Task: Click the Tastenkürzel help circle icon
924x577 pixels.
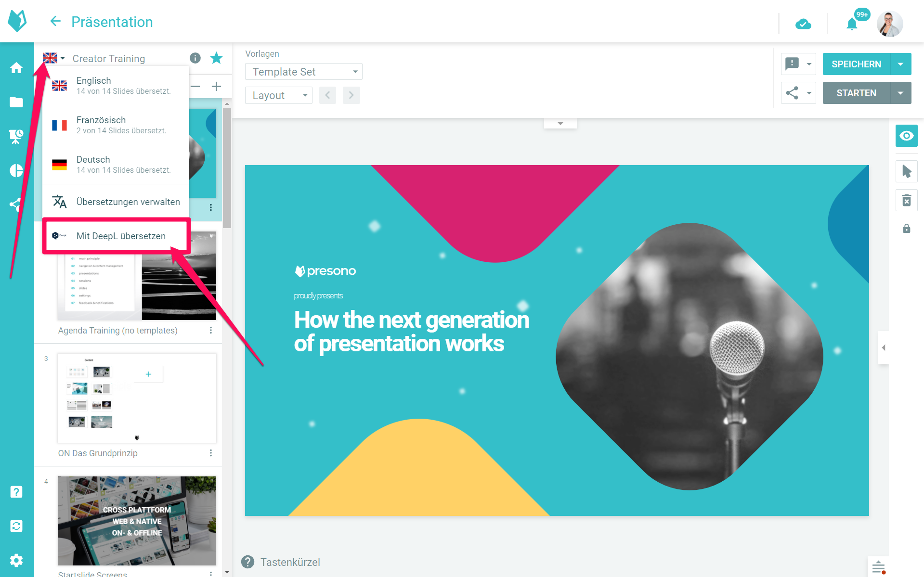Action: click(x=248, y=562)
